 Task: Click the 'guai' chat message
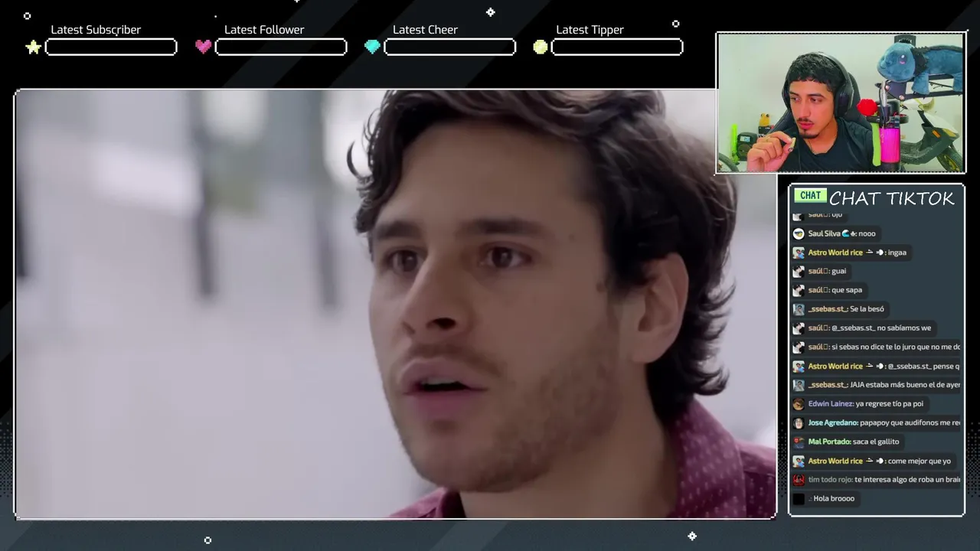[x=839, y=271]
